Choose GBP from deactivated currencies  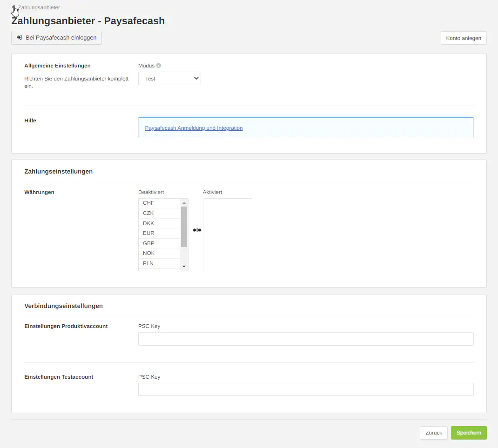tap(159, 243)
